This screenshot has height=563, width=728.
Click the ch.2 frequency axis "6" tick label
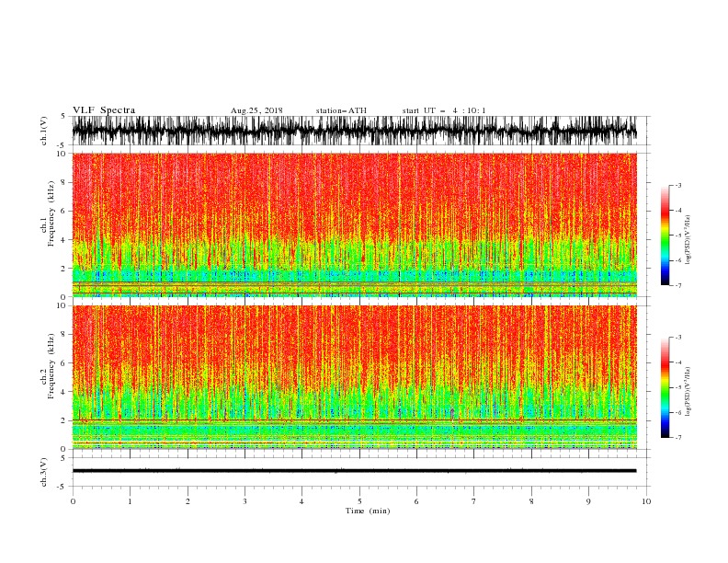point(63,362)
